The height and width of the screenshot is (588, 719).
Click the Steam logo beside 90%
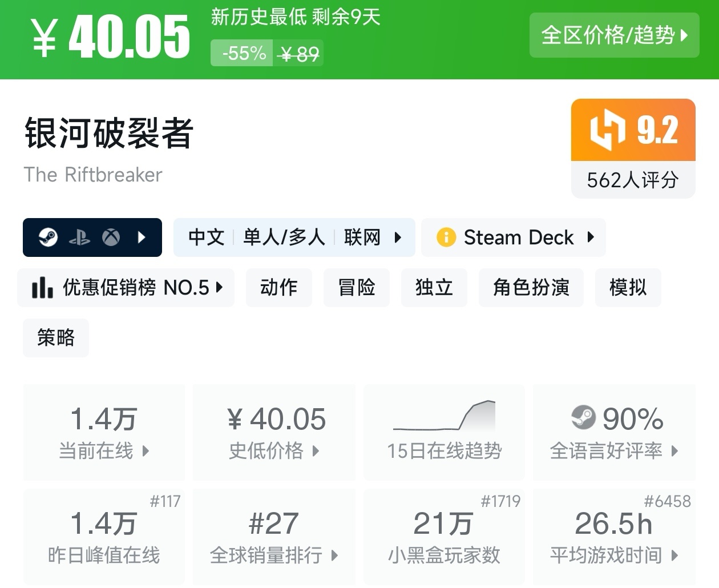tap(583, 418)
